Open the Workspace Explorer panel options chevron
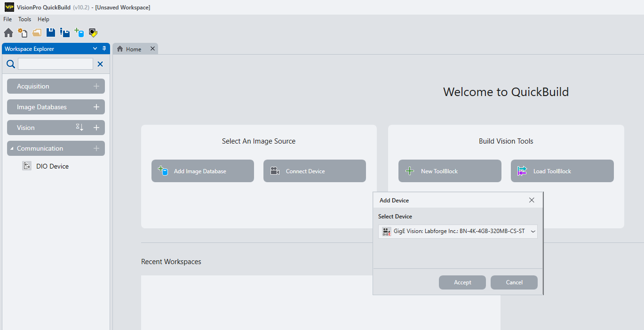This screenshot has width=644, height=330. click(x=95, y=48)
